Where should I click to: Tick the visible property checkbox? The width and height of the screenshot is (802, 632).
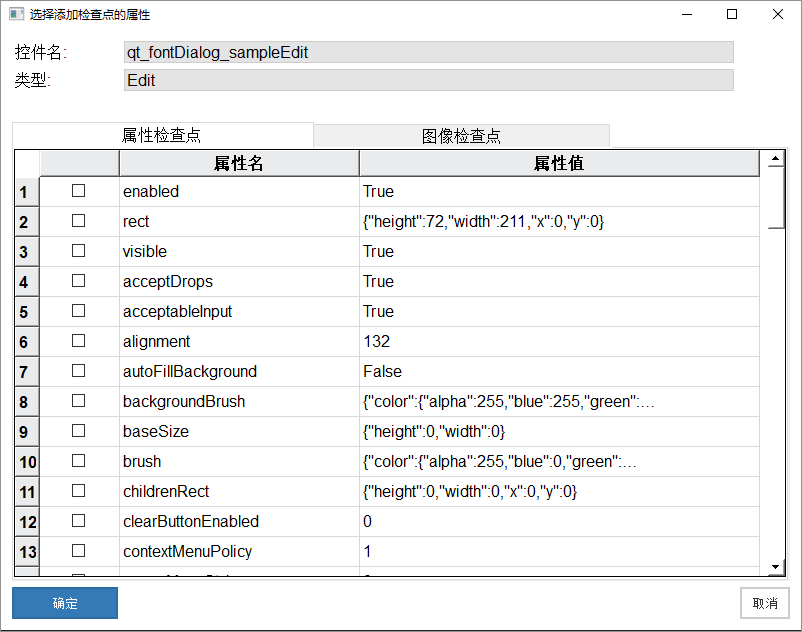click(78, 251)
